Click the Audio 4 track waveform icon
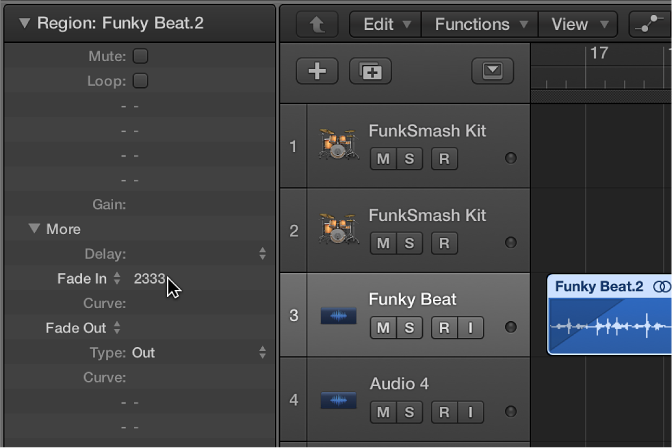672x448 pixels. point(338,400)
